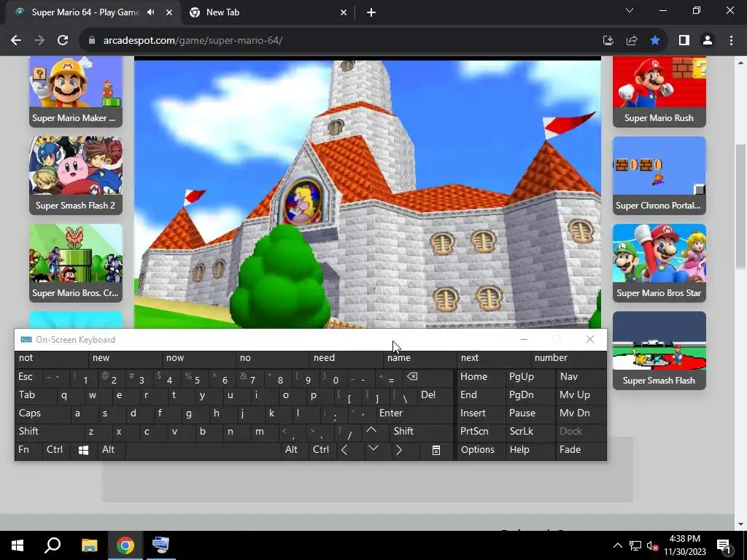This screenshot has width=747, height=560.
Task: Mute the Super Mario 64 tab audio icon
Action: tap(151, 12)
